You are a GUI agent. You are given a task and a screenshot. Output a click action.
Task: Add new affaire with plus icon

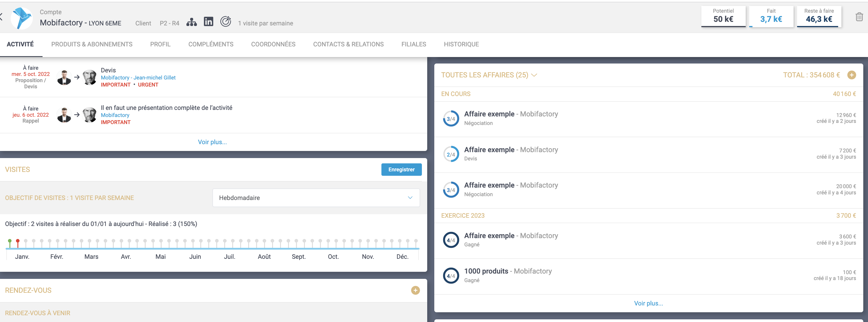[x=851, y=75]
